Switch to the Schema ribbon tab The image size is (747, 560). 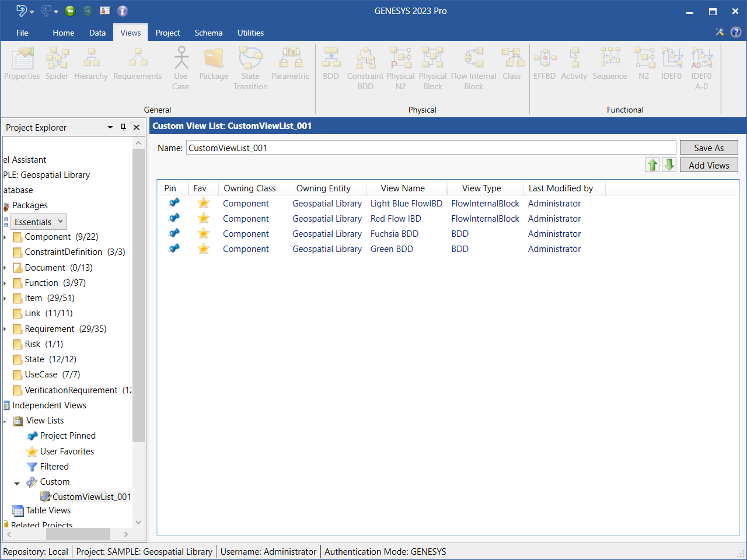[x=208, y=33]
